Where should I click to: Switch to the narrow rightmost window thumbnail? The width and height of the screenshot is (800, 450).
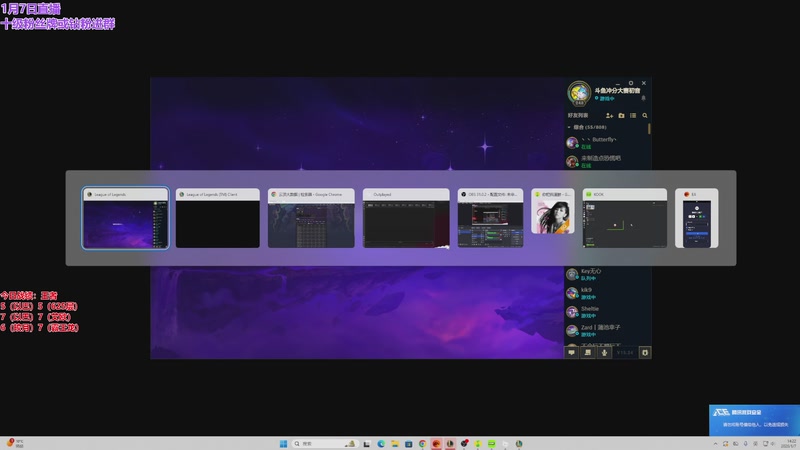point(696,218)
